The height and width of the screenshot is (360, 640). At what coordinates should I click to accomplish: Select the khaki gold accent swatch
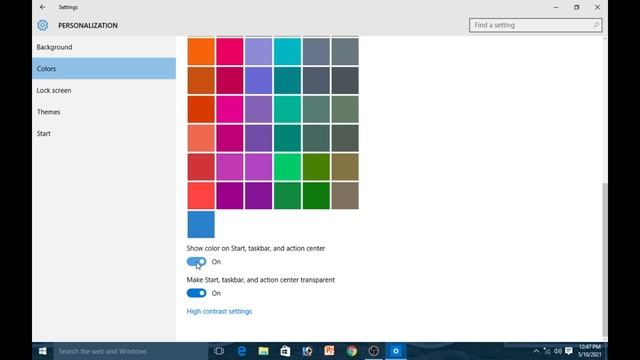pos(345,167)
